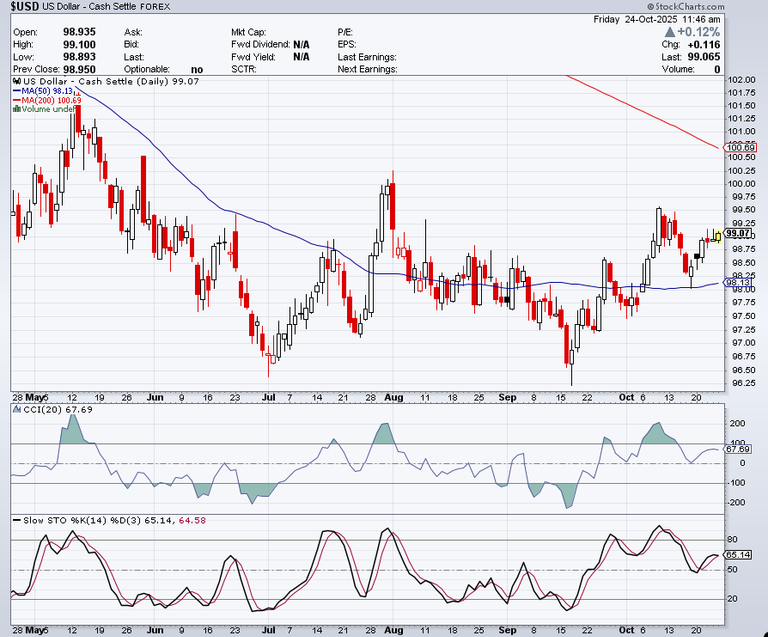Viewport: 768px width, 637px height.
Task: Select the blue 98.13 price tag on axis
Action: [x=737, y=282]
